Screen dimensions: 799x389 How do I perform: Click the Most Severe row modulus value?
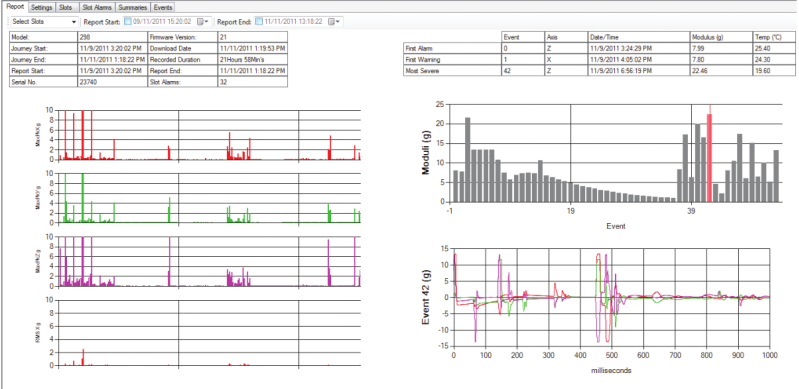pyautogui.click(x=722, y=71)
